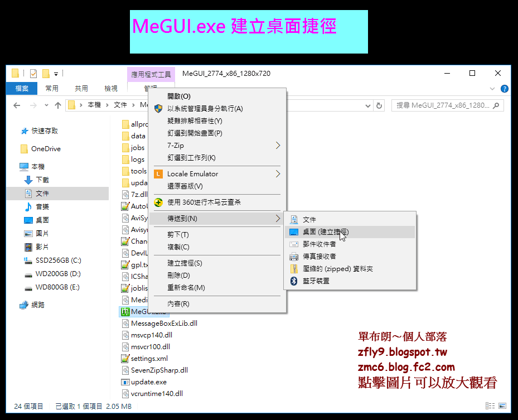The image size is (518, 420).
Task: Click the help question mark icon
Action: 505,89
